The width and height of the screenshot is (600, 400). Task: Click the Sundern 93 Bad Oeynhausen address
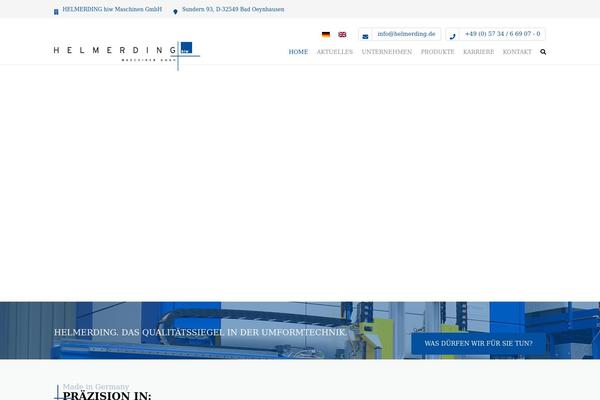[x=233, y=9]
